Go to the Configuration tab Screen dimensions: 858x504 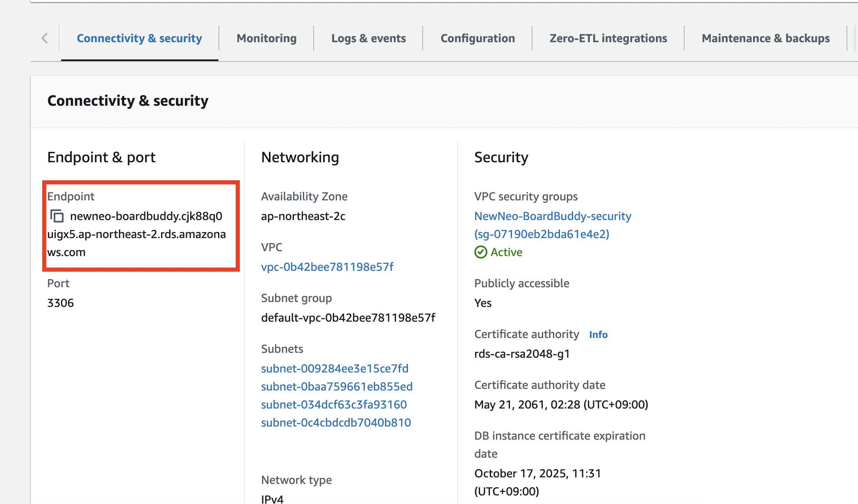pos(478,38)
